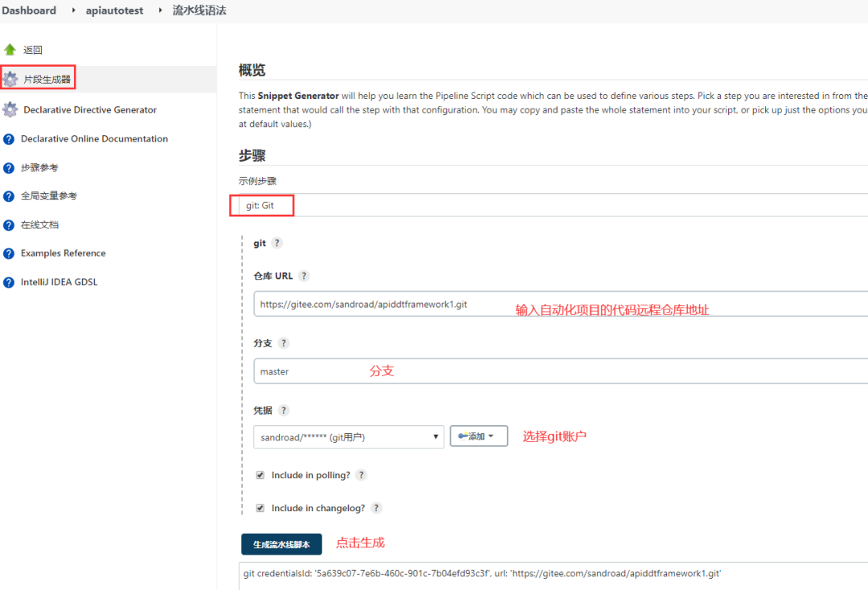Screen dimensions: 868x590
Task: Toggle Include in changelog checkbox
Action: pyautogui.click(x=260, y=508)
